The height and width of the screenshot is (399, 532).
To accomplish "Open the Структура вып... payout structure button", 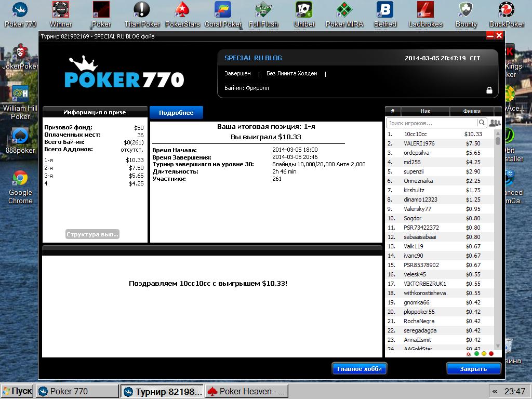I will click(x=92, y=234).
